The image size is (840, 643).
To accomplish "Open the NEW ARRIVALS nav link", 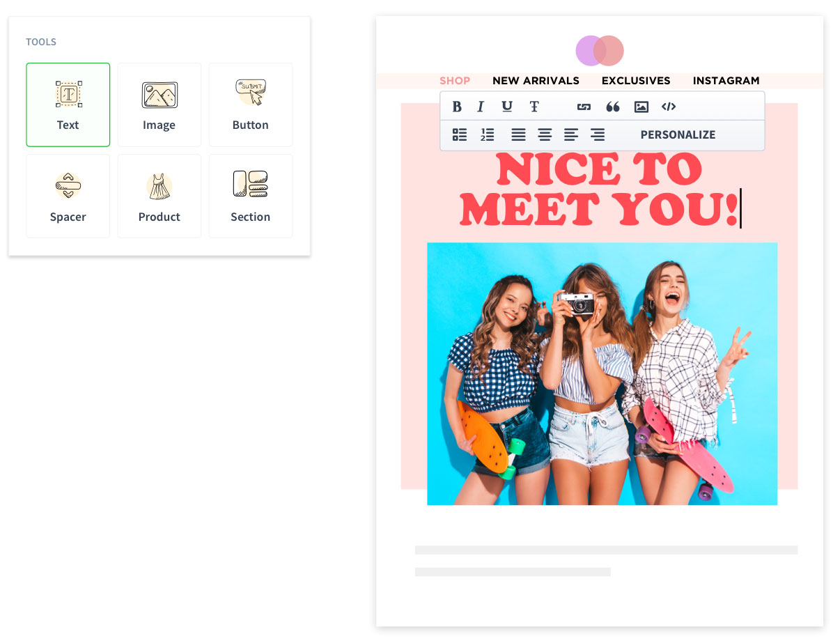I will (x=536, y=81).
